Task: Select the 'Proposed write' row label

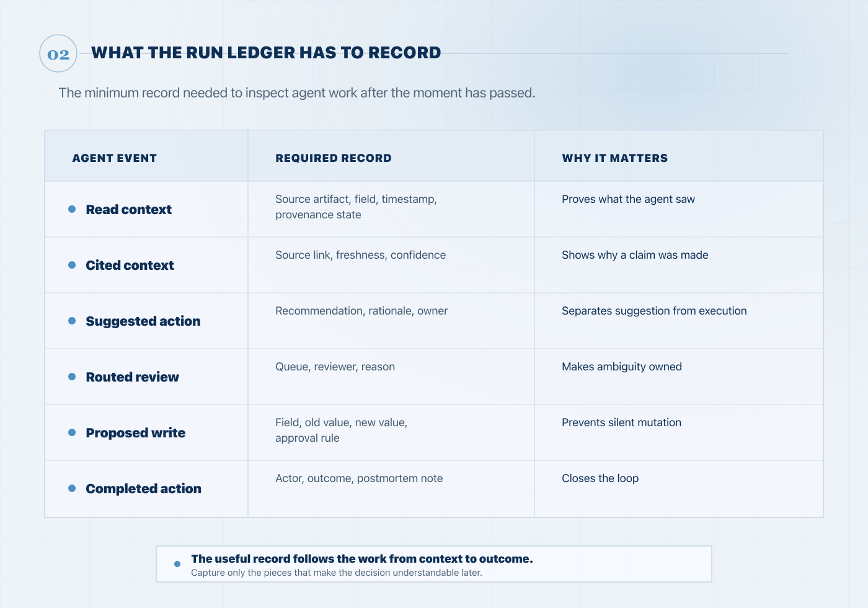Action: coord(136,433)
